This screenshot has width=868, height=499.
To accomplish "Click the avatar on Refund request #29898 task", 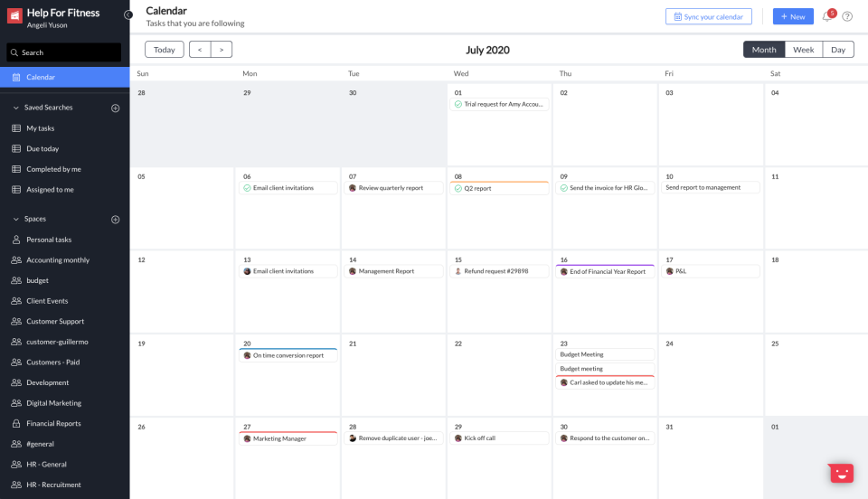I will click(x=458, y=271).
